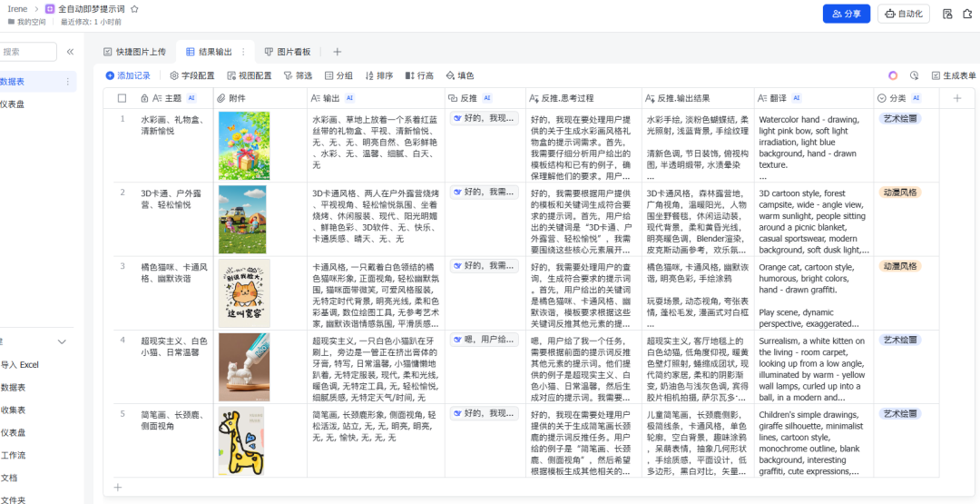This screenshot has height=504, width=980.
Task: Star the 全自动即梦提示词 document title
Action: [x=134, y=9]
